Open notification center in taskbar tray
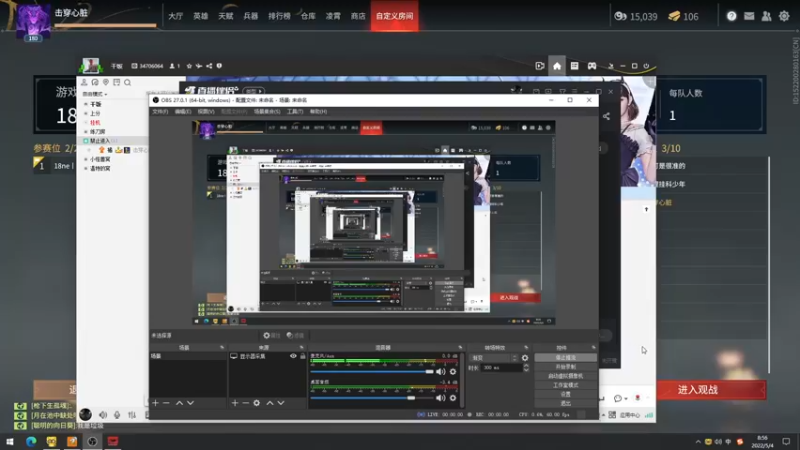800x450 pixels. point(786,441)
